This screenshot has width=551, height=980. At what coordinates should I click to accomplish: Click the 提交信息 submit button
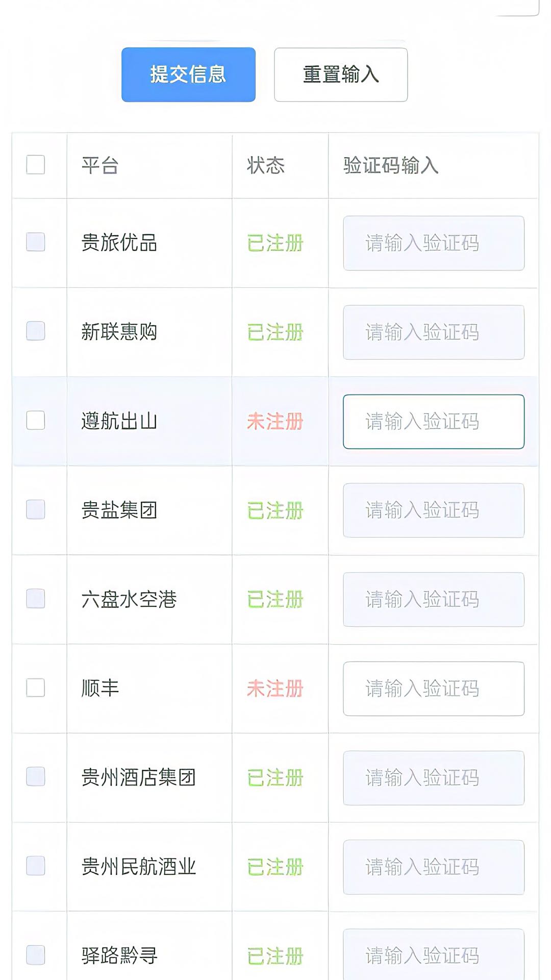(x=188, y=75)
